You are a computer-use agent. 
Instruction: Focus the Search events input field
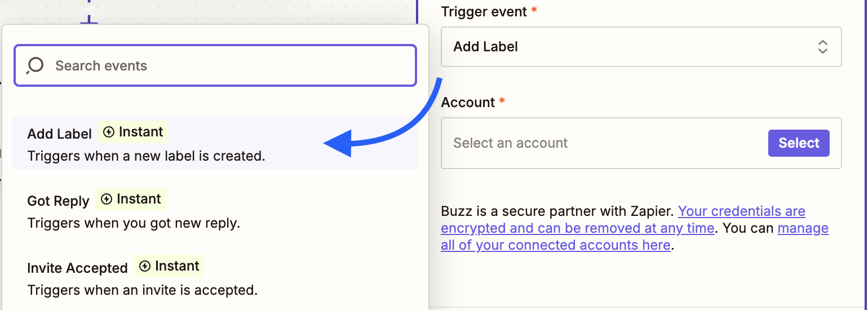click(225, 65)
